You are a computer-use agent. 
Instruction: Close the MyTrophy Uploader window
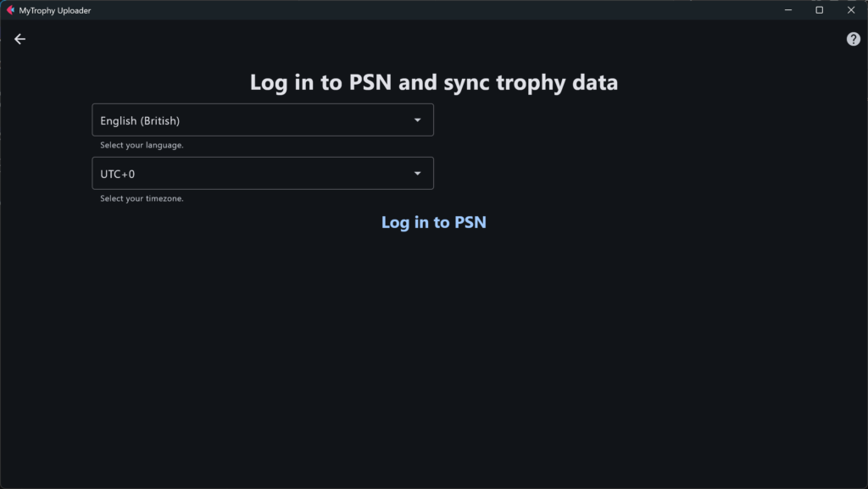click(x=851, y=10)
